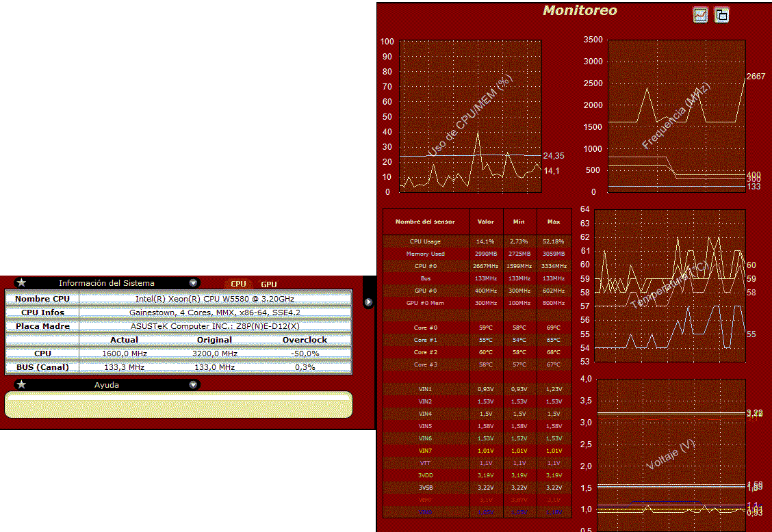This screenshot has width=772, height=532.
Task: Collapse the Información del Sistema section arrow
Action: (x=193, y=283)
